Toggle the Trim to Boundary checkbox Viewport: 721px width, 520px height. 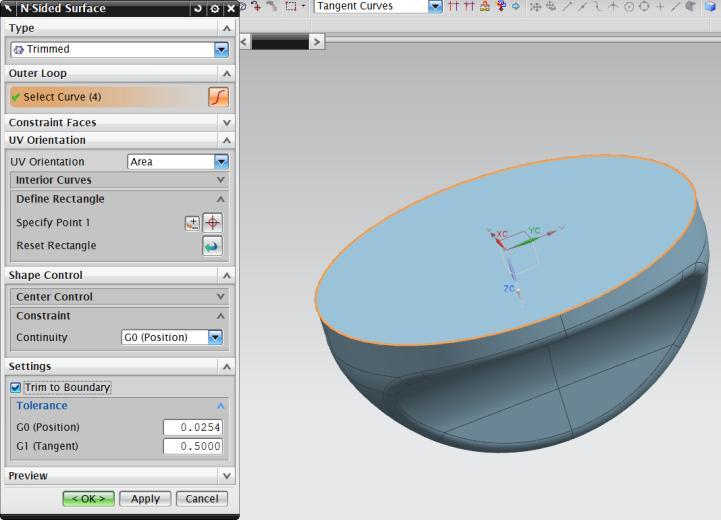coord(15,388)
